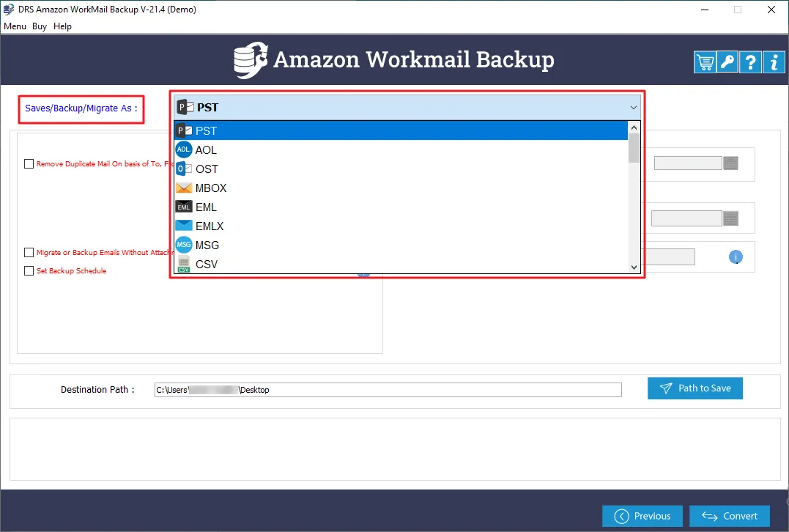The height and width of the screenshot is (532, 789).
Task: Open the lower calendar date picker icon
Action: click(x=730, y=218)
